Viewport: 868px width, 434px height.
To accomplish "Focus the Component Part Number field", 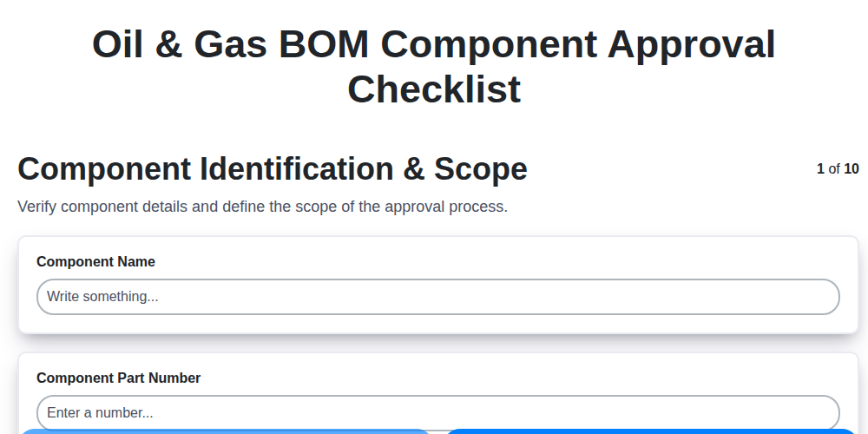I will 437,412.
